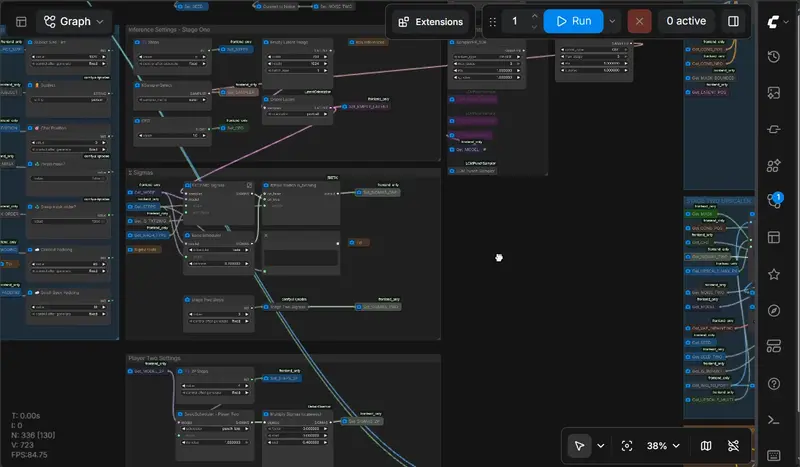Image resolution: width=800 pixels, height=467 pixels.
Task: Open the apps and sparkle sidebar icon
Action: click(x=773, y=165)
